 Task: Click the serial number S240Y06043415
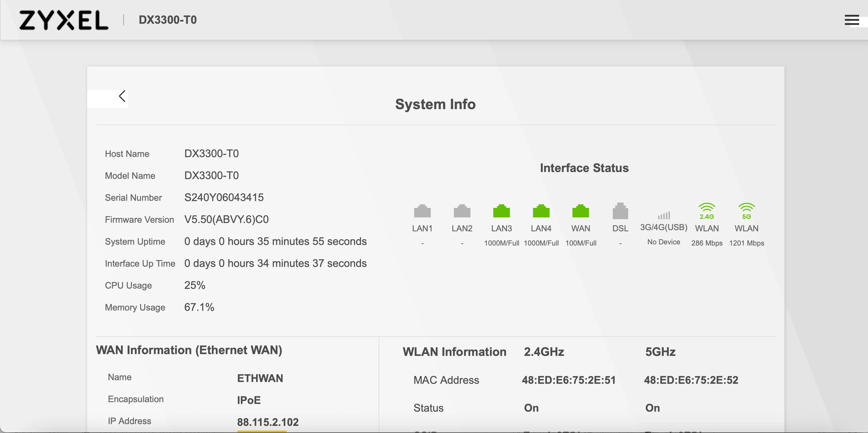[224, 197]
